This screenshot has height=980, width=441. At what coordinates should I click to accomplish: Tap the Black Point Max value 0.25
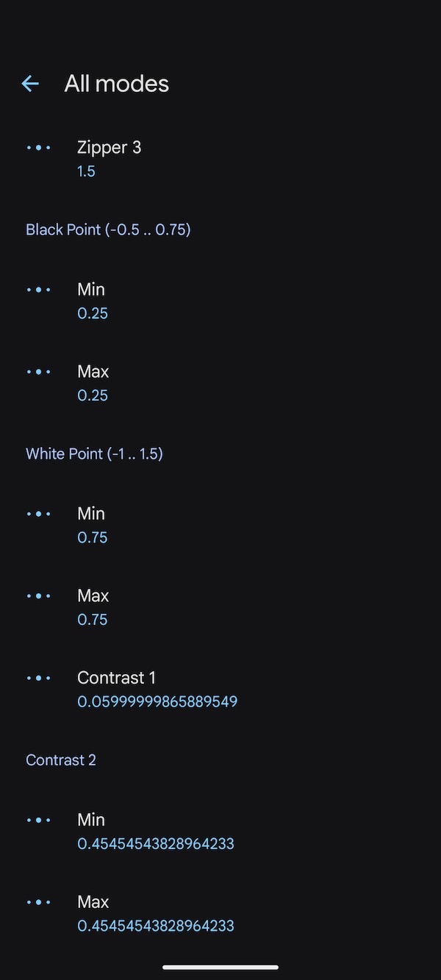pos(93,396)
